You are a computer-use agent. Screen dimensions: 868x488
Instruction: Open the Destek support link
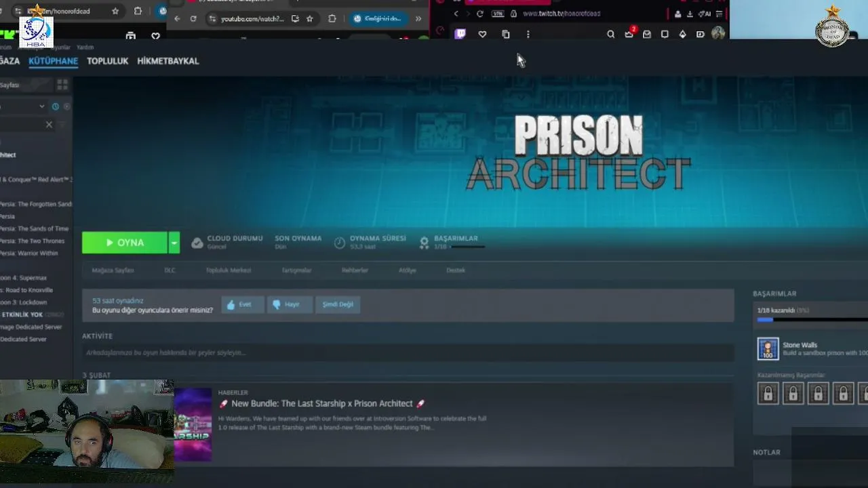456,270
